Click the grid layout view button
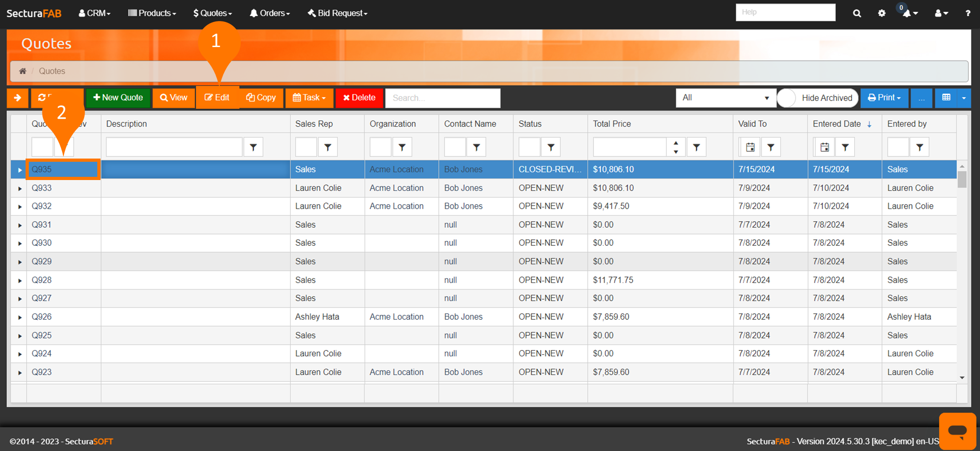This screenshot has height=451, width=980. (946, 98)
